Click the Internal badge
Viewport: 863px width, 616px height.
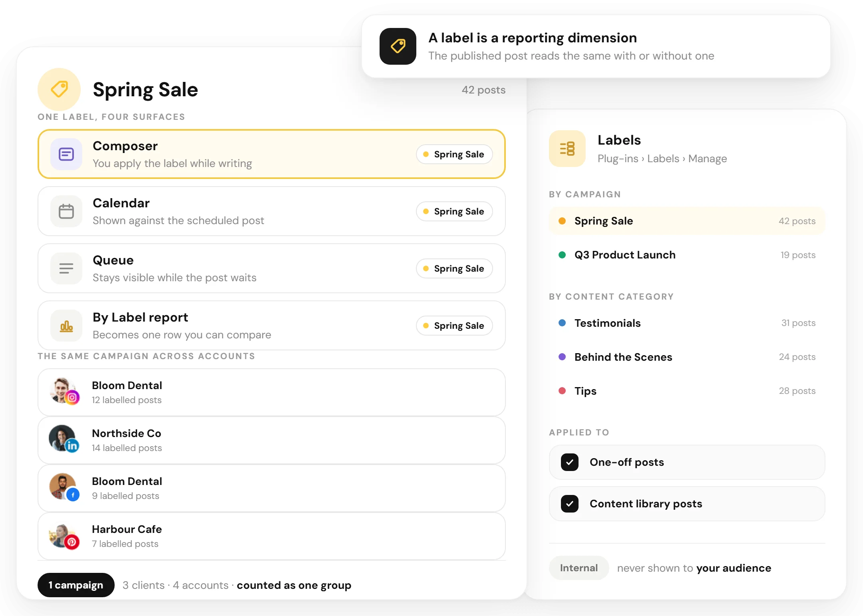point(579,568)
